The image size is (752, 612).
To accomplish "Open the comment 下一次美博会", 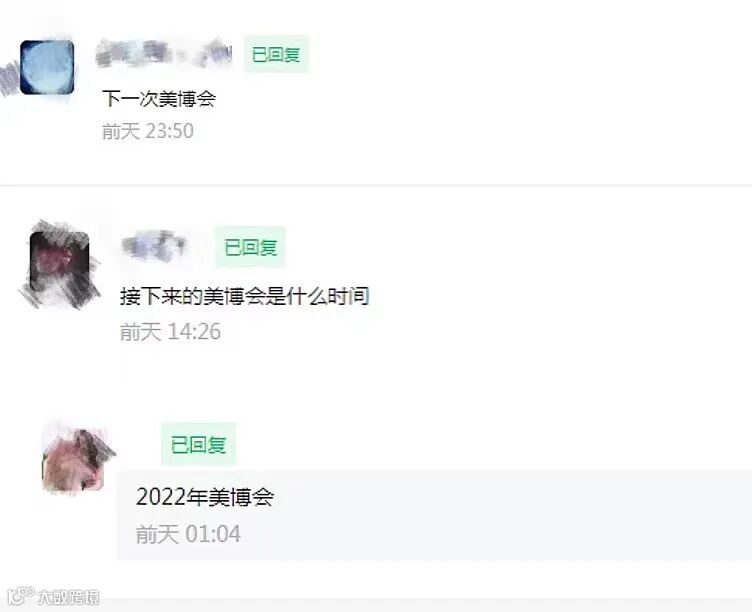I will click(x=159, y=99).
